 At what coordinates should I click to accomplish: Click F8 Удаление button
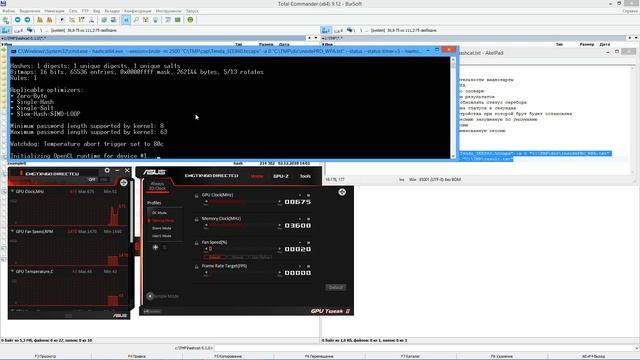point(502,356)
